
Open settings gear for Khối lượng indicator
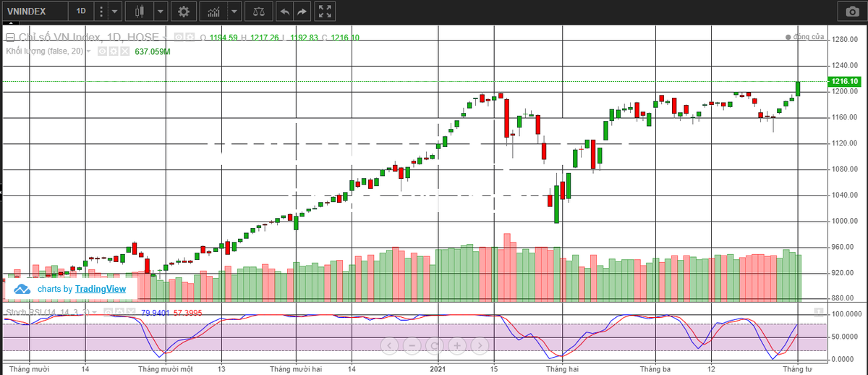pyautogui.click(x=114, y=51)
